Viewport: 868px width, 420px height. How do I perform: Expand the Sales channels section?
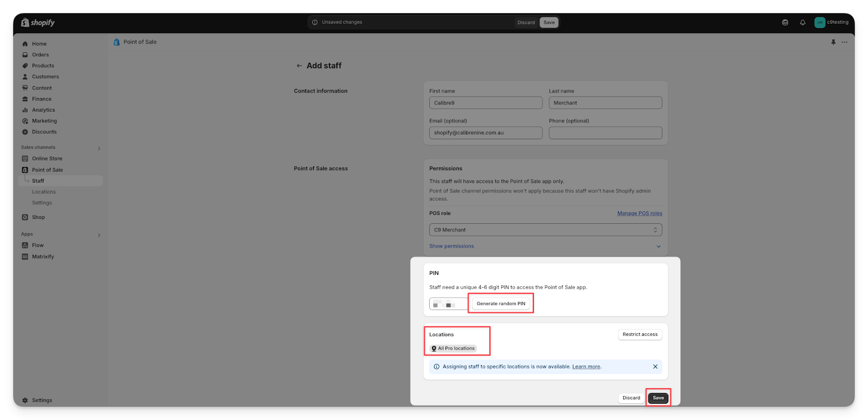(99, 148)
